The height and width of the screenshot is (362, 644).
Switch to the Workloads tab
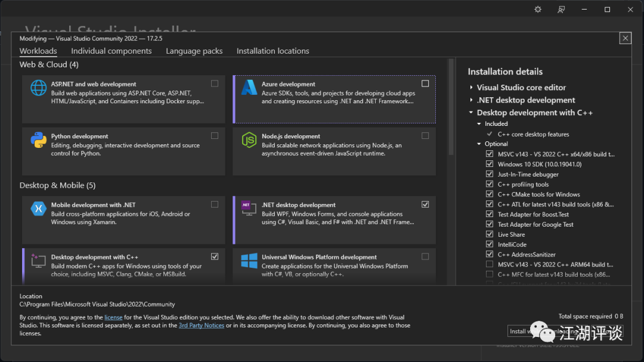tap(38, 51)
